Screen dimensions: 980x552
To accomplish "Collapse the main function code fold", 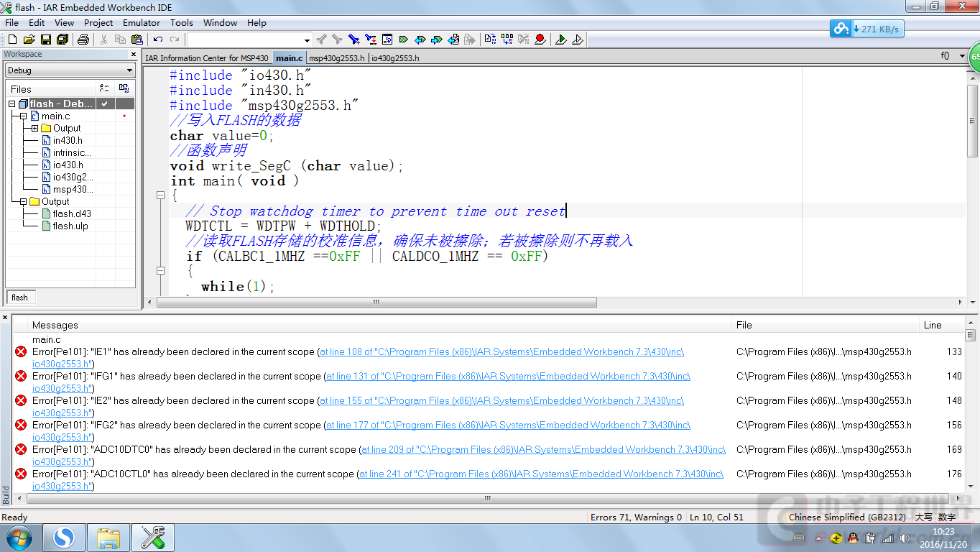I will coord(162,195).
